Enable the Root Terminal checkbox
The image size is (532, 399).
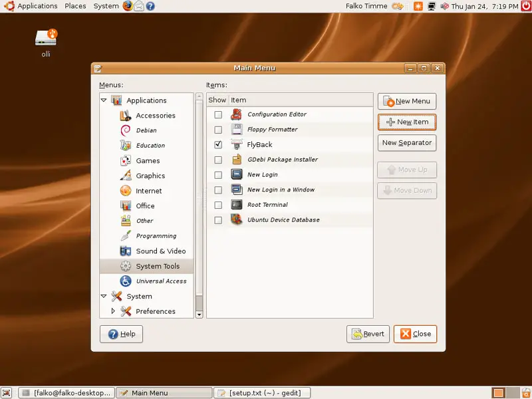(x=218, y=205)
